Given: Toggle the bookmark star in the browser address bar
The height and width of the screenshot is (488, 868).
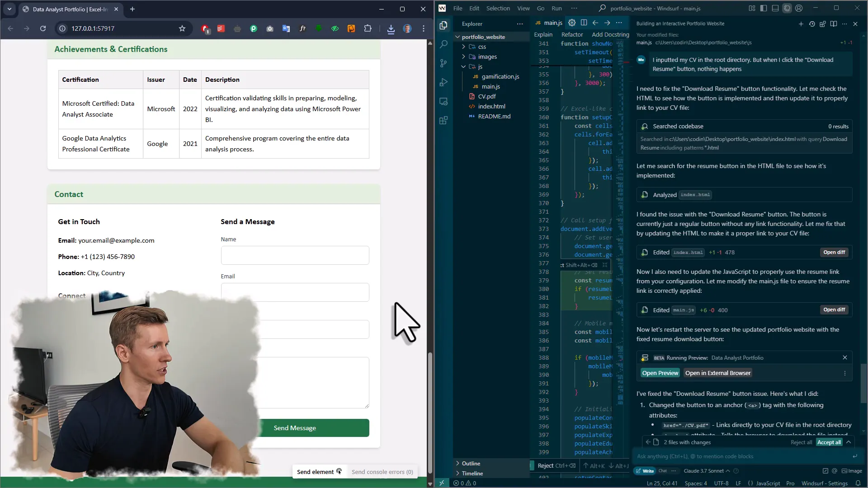Looking at the screenshot, I should pos(182,28).
